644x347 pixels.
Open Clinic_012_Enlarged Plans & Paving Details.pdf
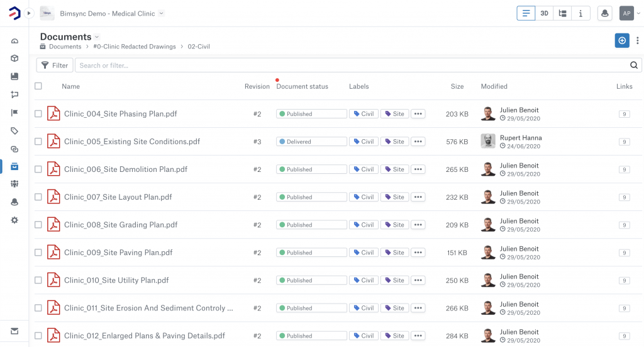tap(145, 336)
